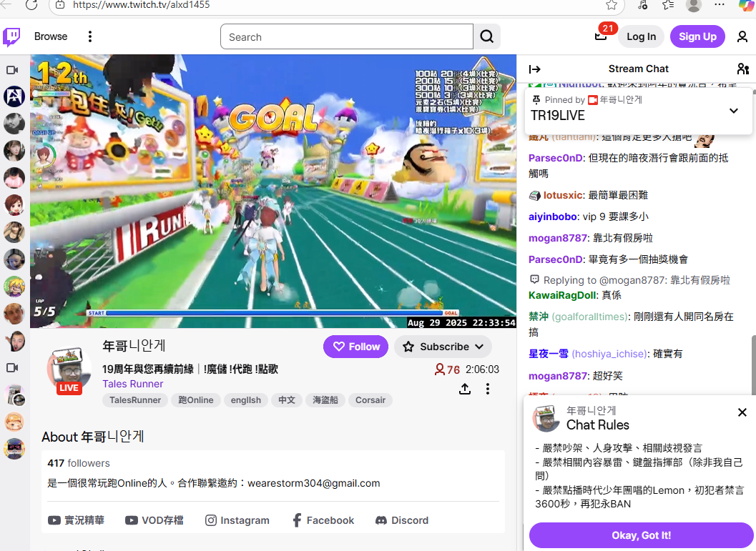Open the Subscribe dropdown
This screenshot has height=551, width=756.
tap(443, 347)
